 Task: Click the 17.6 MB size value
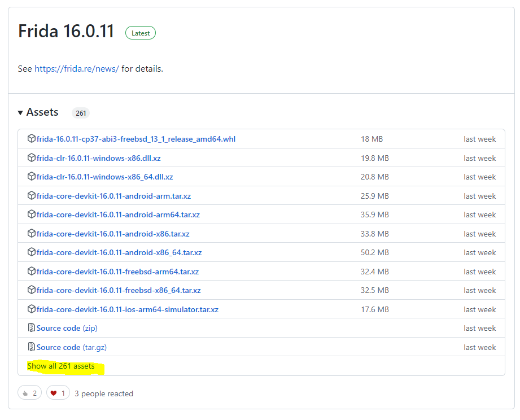click(375, 309)
